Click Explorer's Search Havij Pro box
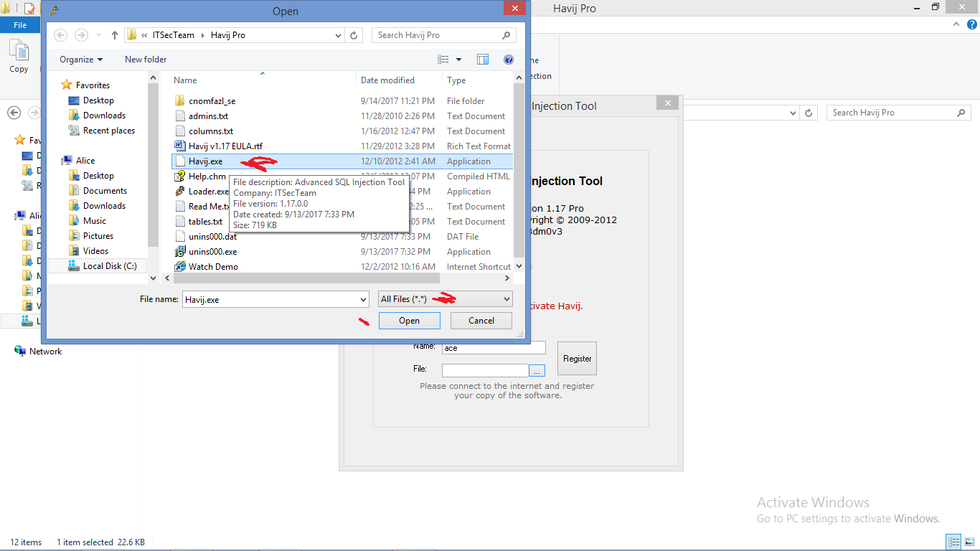 coord(898,113)
